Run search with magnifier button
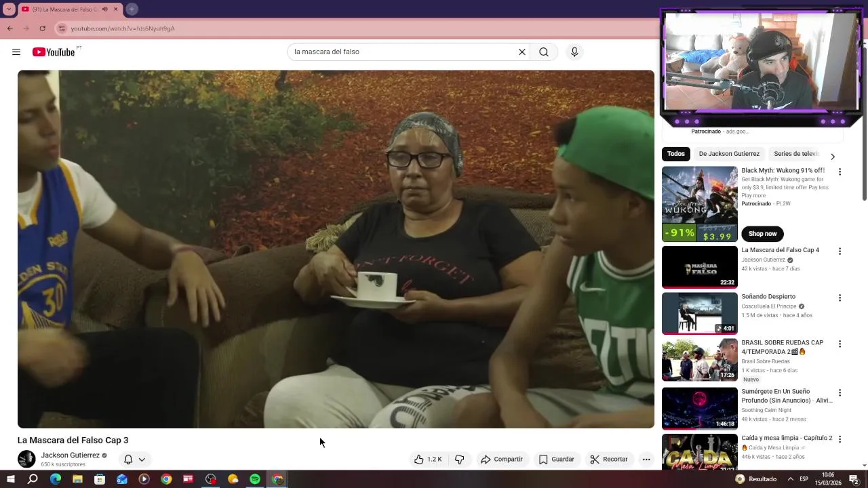 [544, 52]
